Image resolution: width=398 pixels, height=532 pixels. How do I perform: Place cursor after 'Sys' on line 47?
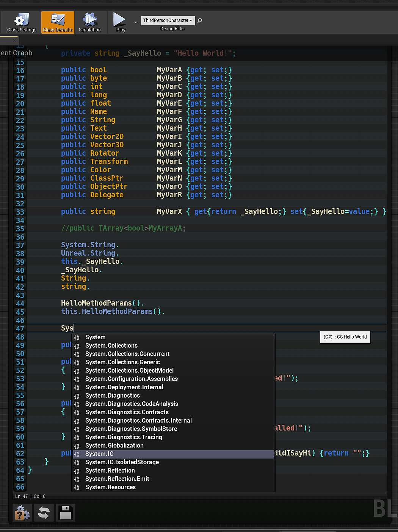[74, 328]
